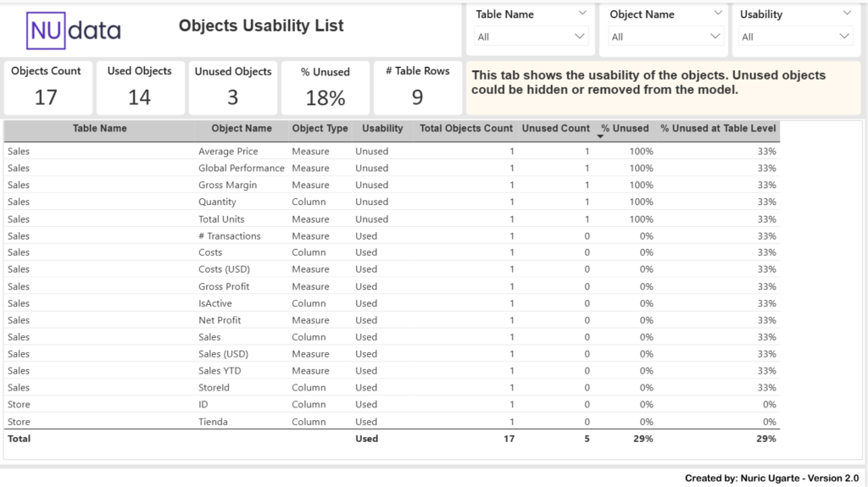Viewport: 868px width, 487px height.
Task: Sort by Total Objects Count column header
Action: click(x=466, y=129)
